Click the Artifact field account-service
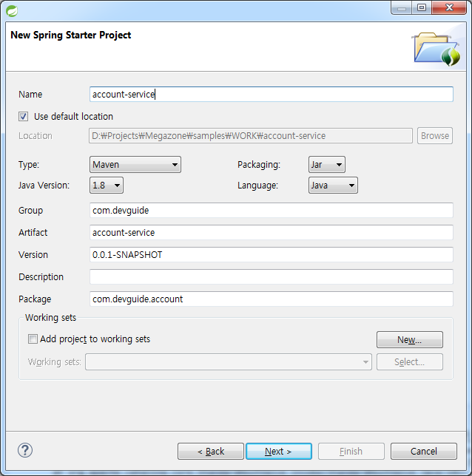Screen dimensions: 472x476 272,233
